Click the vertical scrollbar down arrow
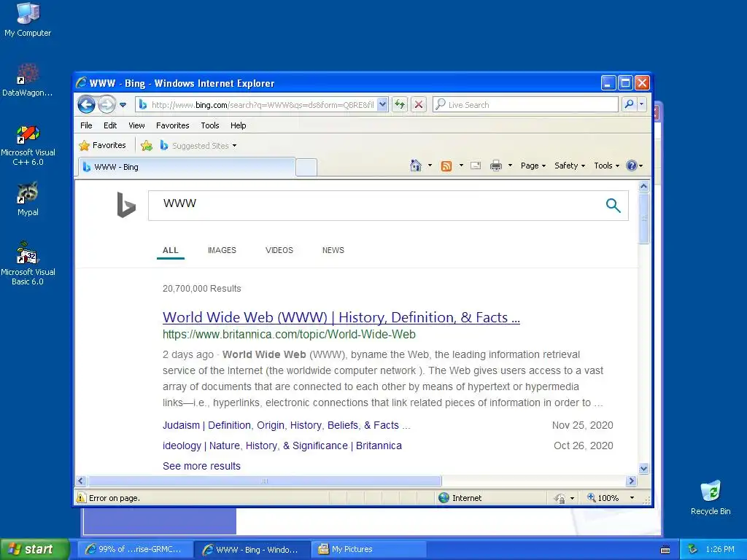Viewport: 747px width, 560px height. (643, 469)
